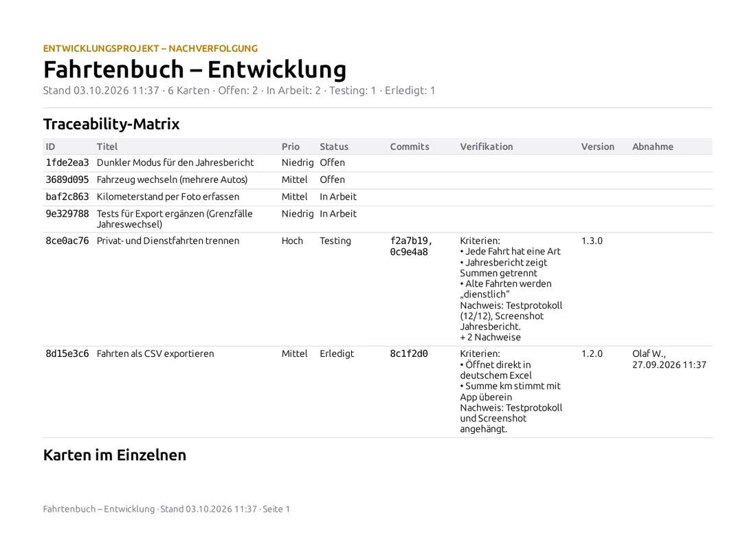The image size is (756, 535).
Task: Click the 'Verifikation' column header
Action: (487, 146)
